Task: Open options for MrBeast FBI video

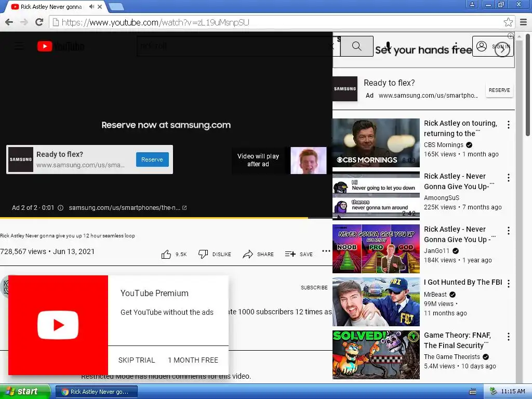Action: pyautogui.click(x=508, y=284)
